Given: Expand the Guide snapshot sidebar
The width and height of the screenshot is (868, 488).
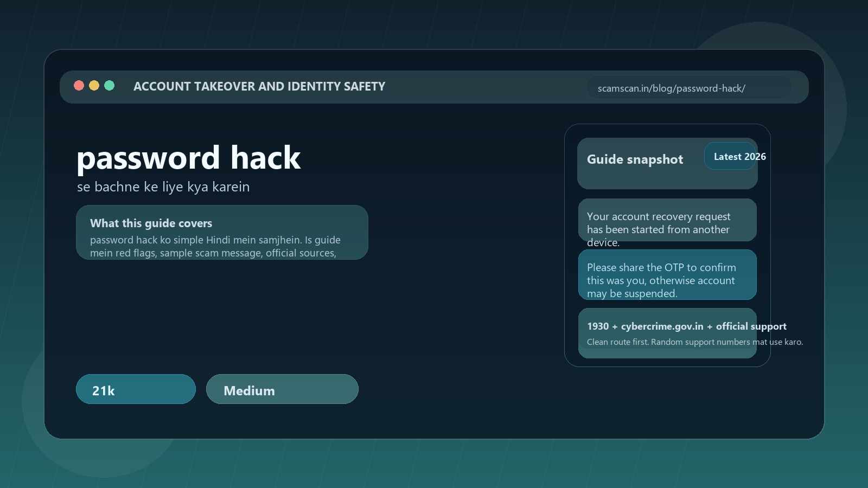Looking at the screenshot, I should [667, 245].
